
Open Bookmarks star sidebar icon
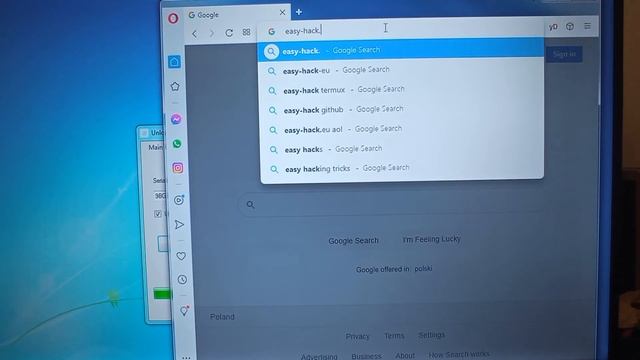click(175, 87)
